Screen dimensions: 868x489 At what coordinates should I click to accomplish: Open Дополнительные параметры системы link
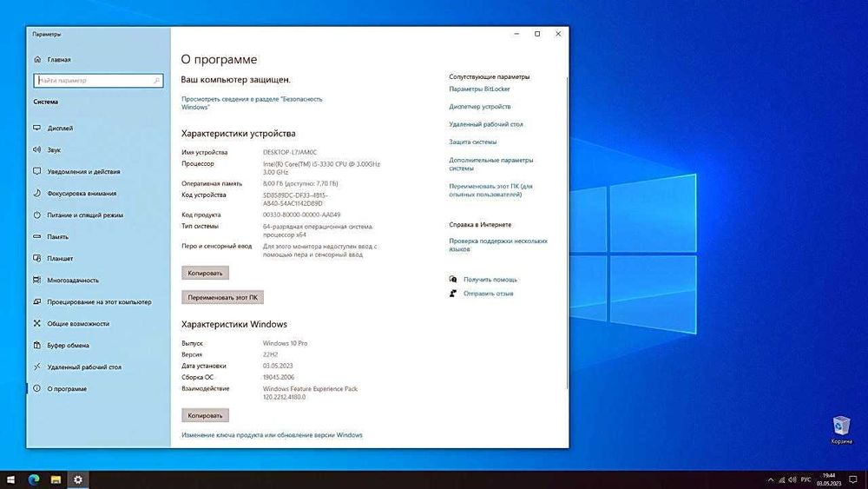491,164
